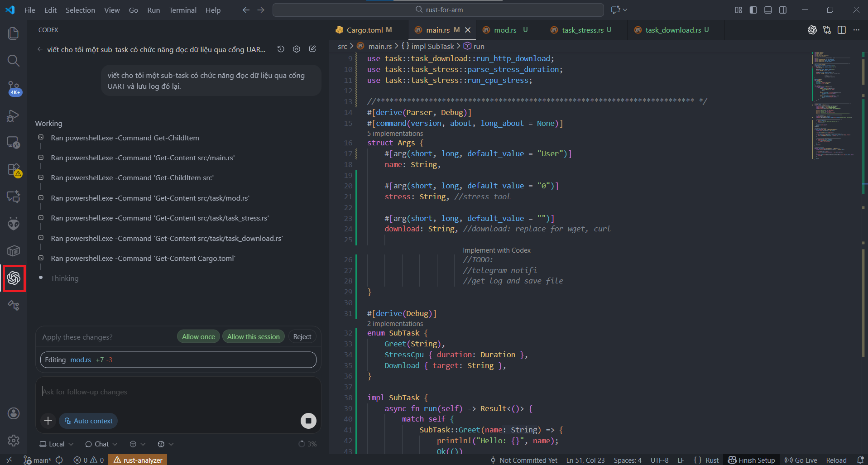Image resolution: width=868 pixels, height=465 pixels.
Task: Add attachment with the plus button
Action: click(48, 421)
